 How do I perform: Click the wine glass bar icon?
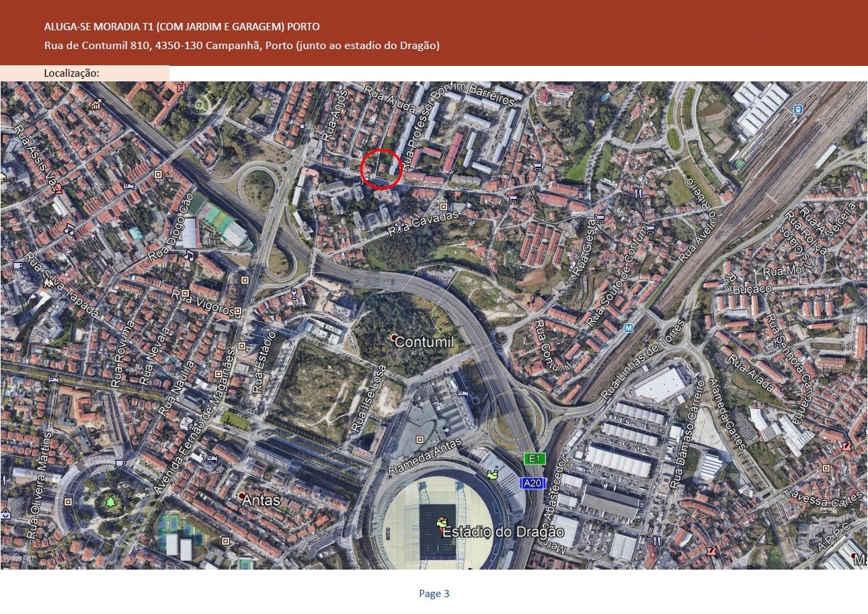293,293
